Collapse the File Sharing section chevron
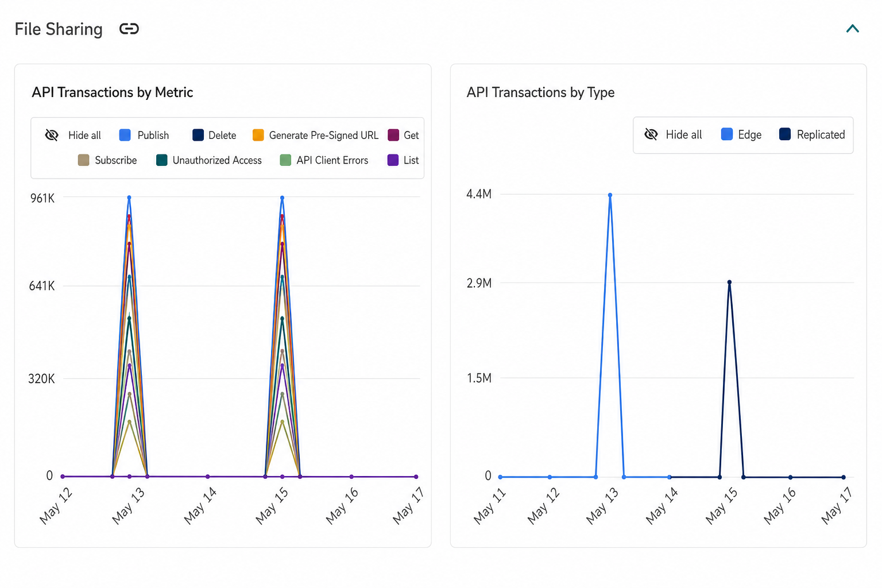 tap(853, 29)
